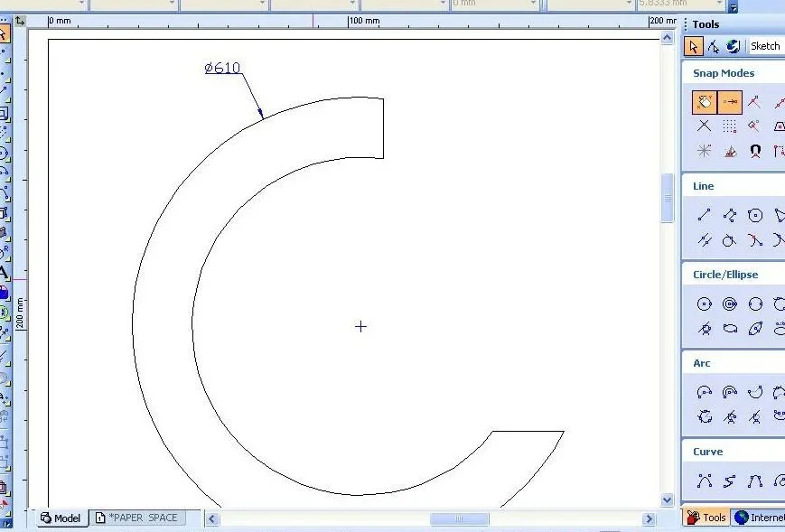
Task: Collapse the Curve group header
Action: (x=707, y=452)
